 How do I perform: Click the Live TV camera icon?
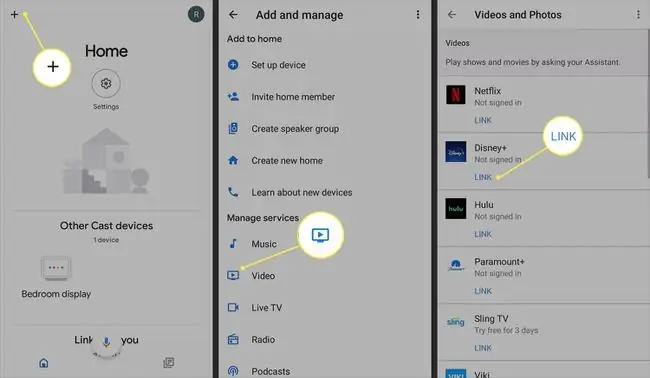[x=233, y=308]
